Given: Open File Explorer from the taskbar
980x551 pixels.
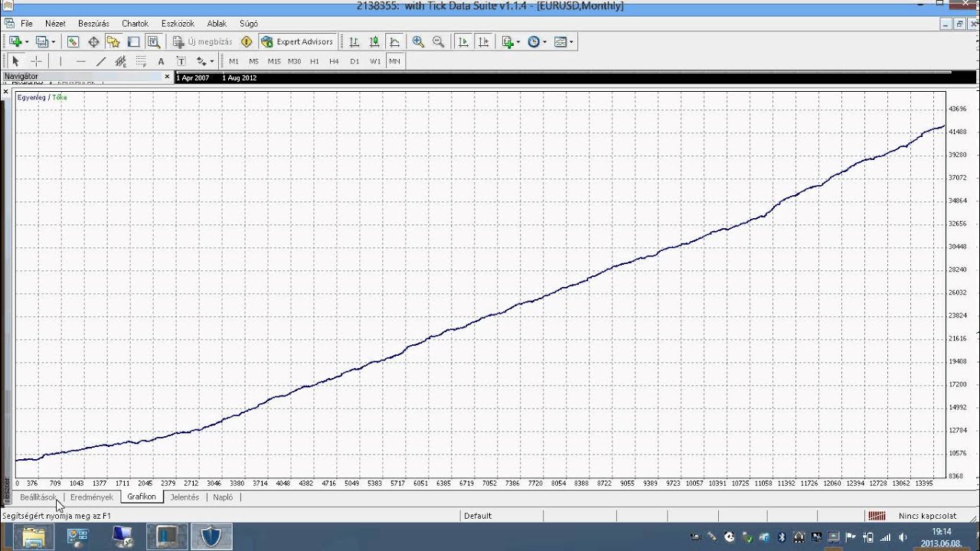Looking at the screenshot, I should click(x=34, y=537).
